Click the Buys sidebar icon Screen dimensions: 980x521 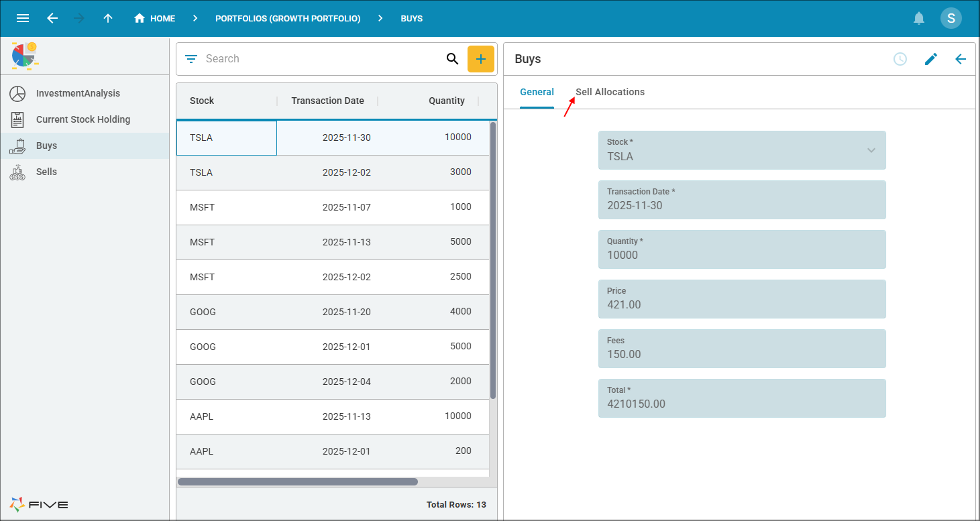point(17,146)
